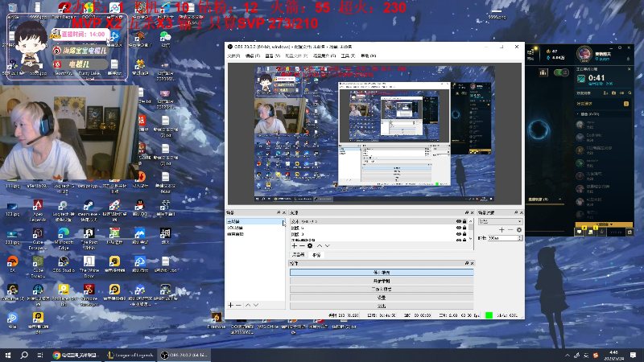Move the selected scene up in OBS
The width and height of the screenshot is (644, 362).
[248, 306]
